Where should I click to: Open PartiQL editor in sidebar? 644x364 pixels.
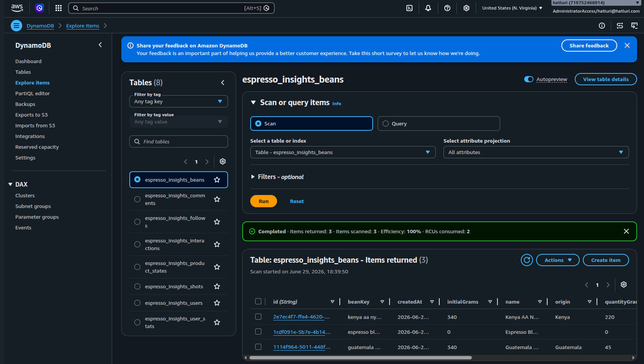pyautogui.click(x=33, y=93)
